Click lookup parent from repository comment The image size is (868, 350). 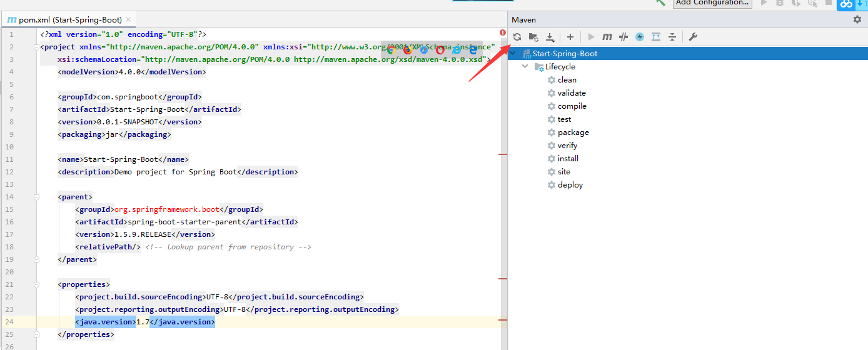228,247
